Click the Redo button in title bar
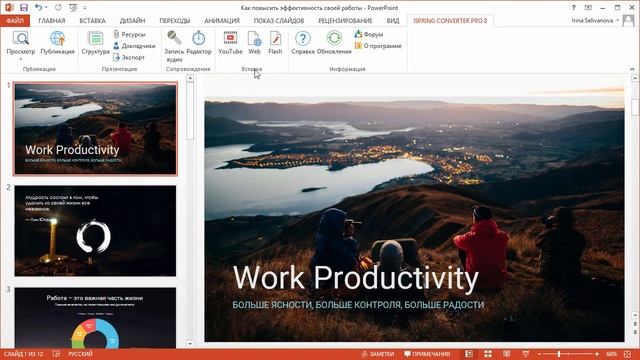 click(x=58, y=7)
